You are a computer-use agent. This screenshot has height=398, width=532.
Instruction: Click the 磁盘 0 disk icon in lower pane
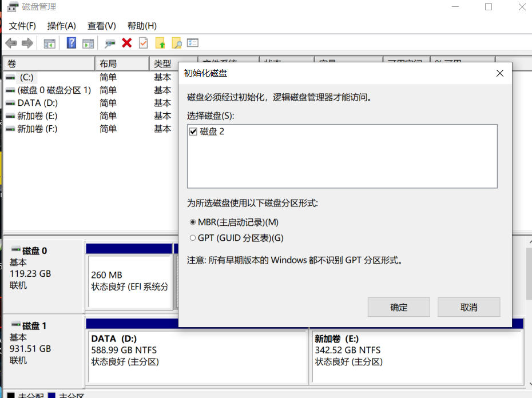point(15,249)
